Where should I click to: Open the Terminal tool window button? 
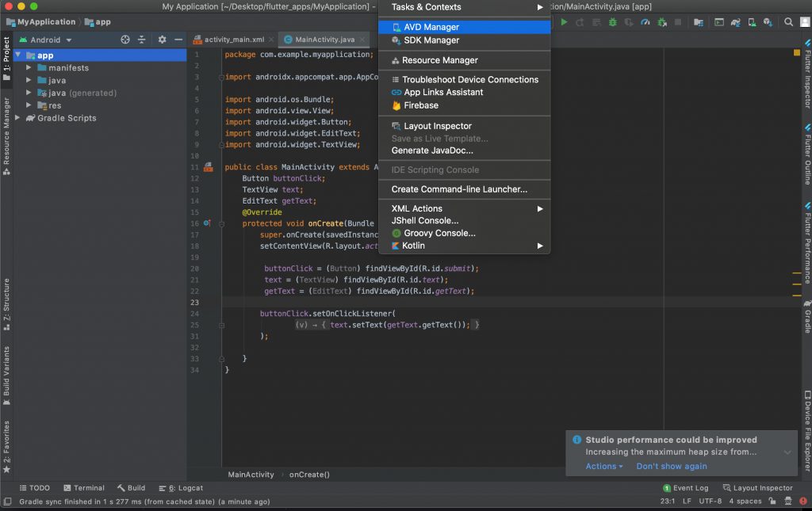coord(84,488)
